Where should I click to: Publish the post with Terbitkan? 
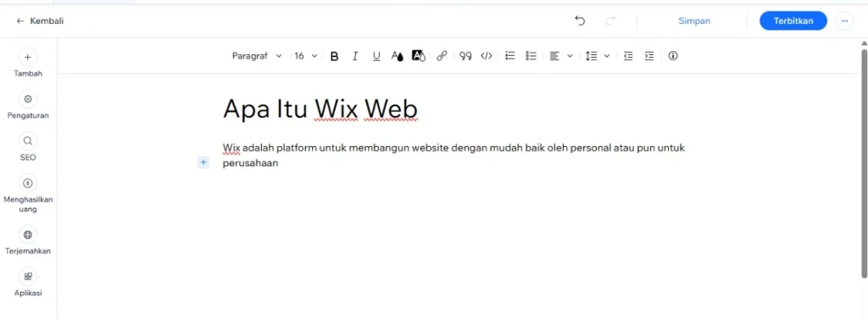[x=793, y=21]
